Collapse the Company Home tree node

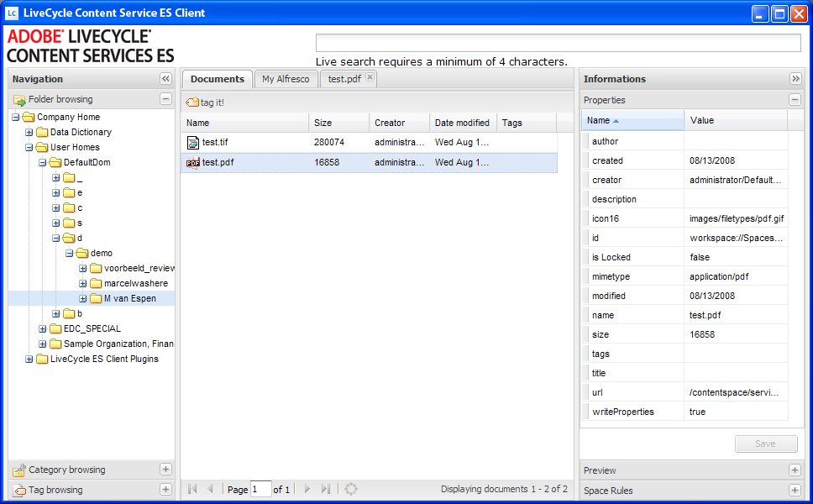pos(16,118)
